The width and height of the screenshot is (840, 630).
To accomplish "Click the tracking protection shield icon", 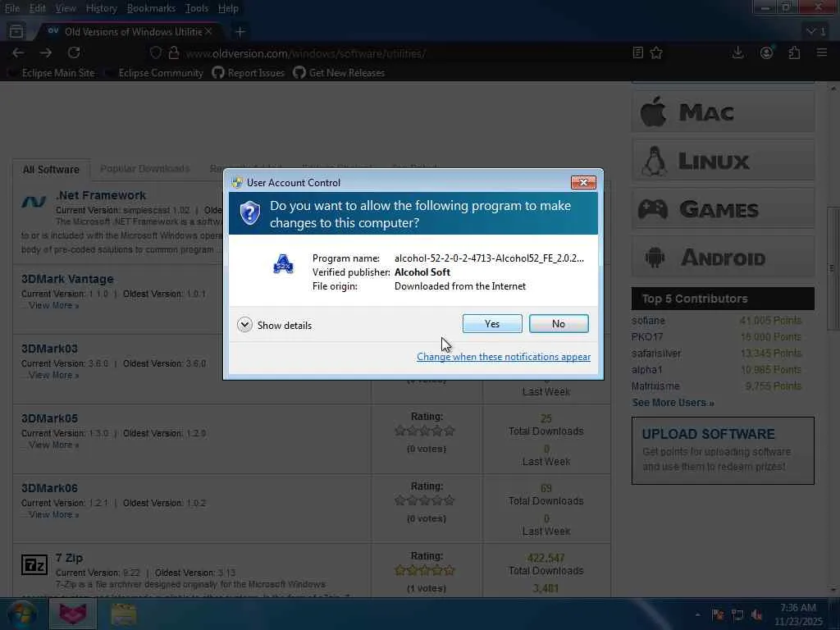I will [155, 53].
